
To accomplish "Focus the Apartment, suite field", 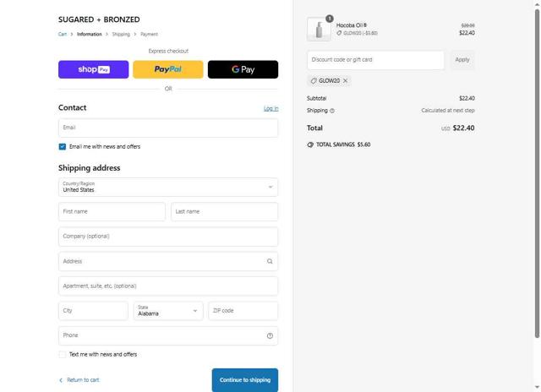I will tap(168, 286).
